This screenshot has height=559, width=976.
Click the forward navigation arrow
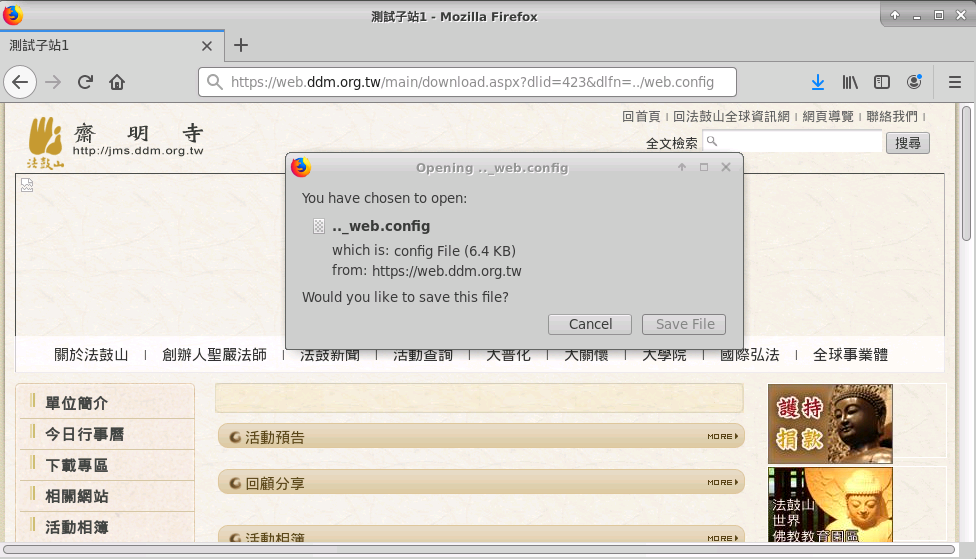click(x=54, y=82)
